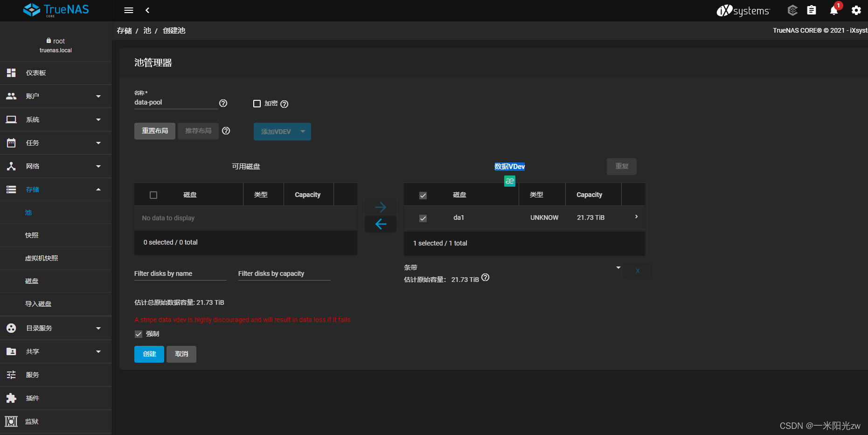Collapse sidebar with back chevron
This screenshot has height=435, width=868.
tap(147, 10)
